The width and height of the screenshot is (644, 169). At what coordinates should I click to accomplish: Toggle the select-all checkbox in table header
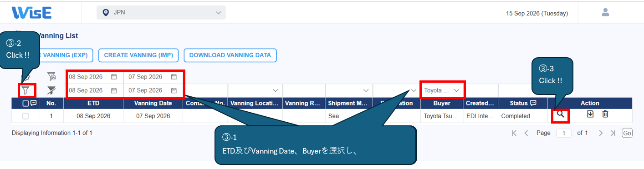tap(26, 103)
